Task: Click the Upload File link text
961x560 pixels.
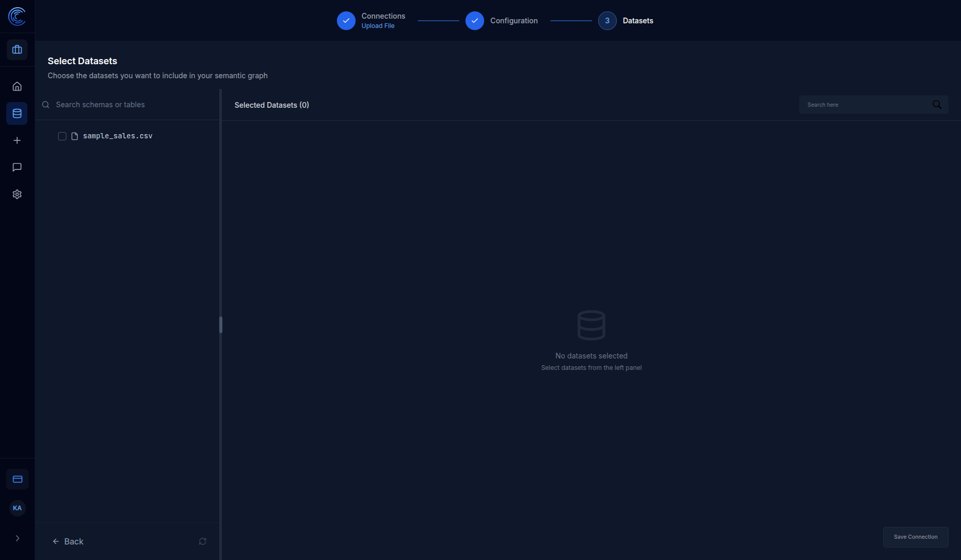Action: [378, 26]
